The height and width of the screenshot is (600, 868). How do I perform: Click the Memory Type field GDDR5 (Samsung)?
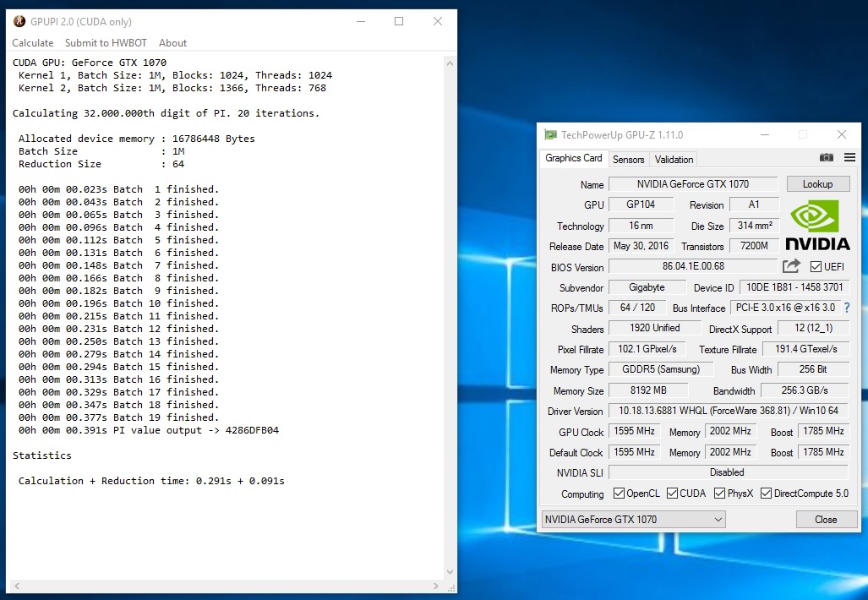(x=661, y=369)
